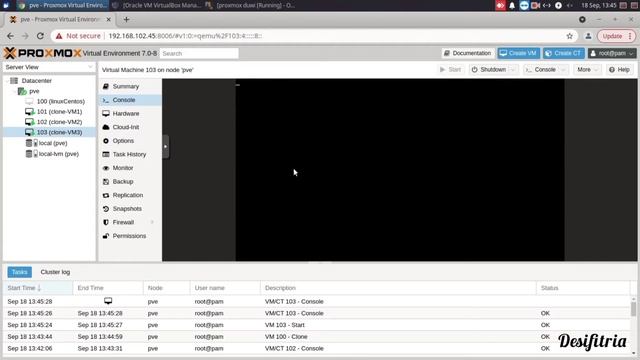Viewport: 640px width, 360px height.
Task: Select local (pve) storage in tree
Action: pyautogui.click(x=53, y=143)
